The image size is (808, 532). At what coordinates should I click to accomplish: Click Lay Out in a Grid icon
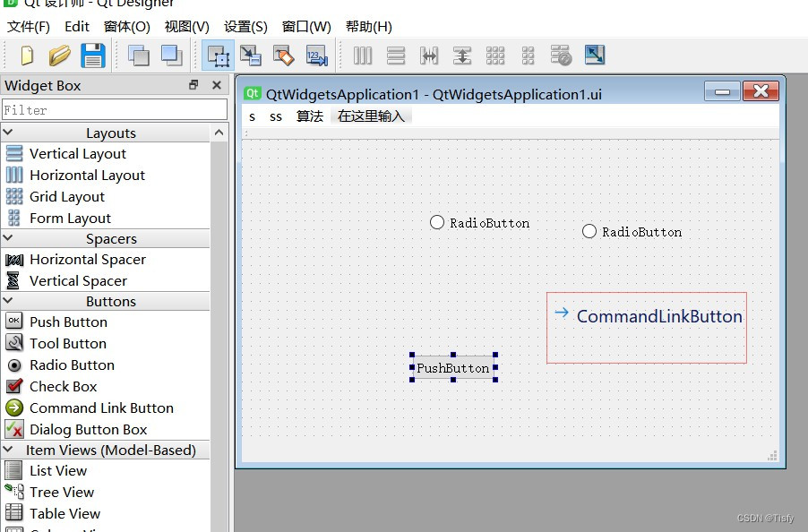click(x=494, y=56)
